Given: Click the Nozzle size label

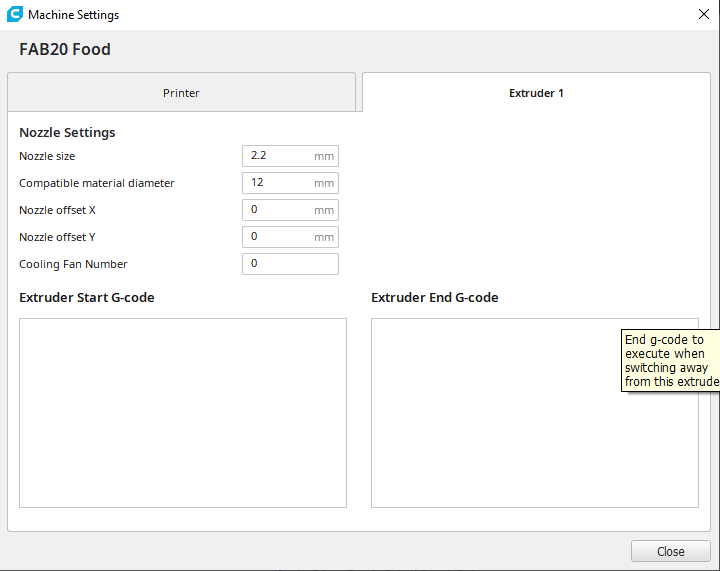Looking at the screenshot, I should tap(47, 156).
